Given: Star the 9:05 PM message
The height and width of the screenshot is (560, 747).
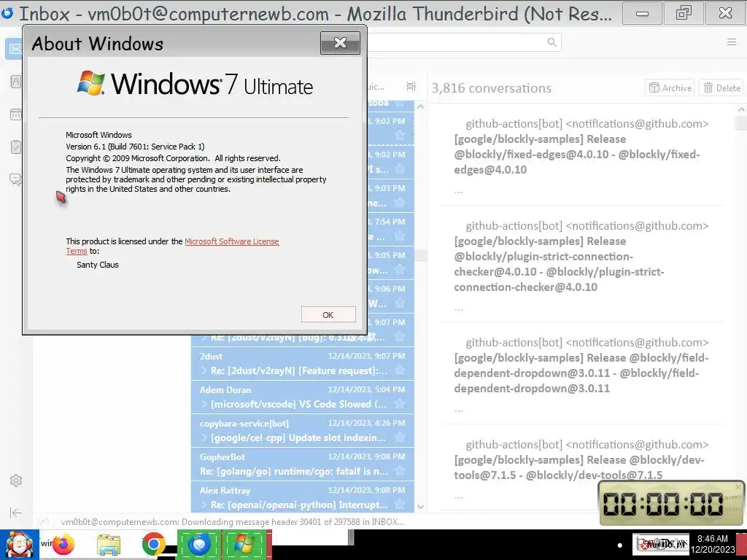Looking at the screenshot, I should [400, 270].
